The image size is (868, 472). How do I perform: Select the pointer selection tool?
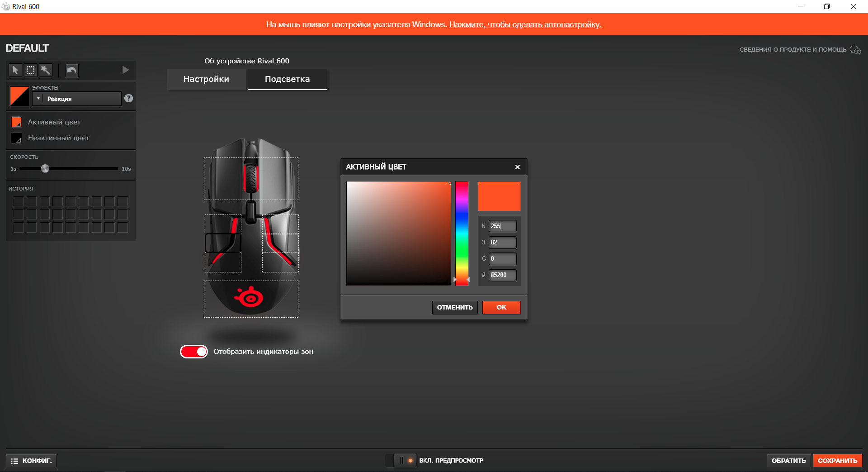coord(15,70)
